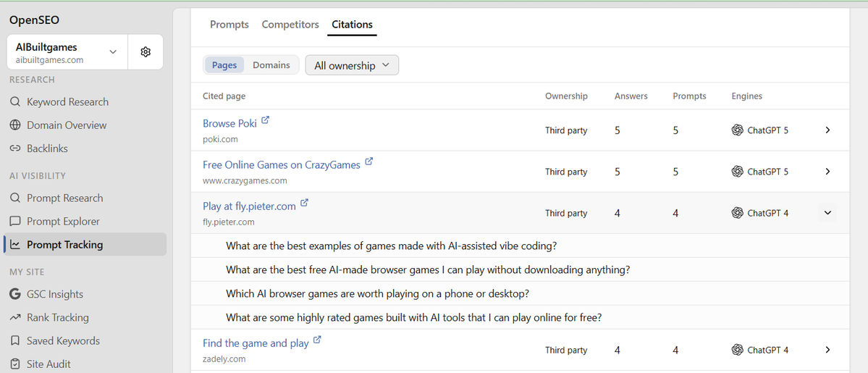The width and height of the screenshot is (868, 373).
Task: Click the Prompt Tracking chart icon
Action: (15, 244)
